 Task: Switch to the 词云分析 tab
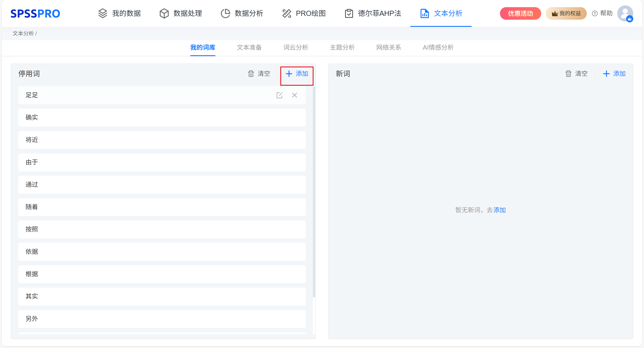(295, 47)
